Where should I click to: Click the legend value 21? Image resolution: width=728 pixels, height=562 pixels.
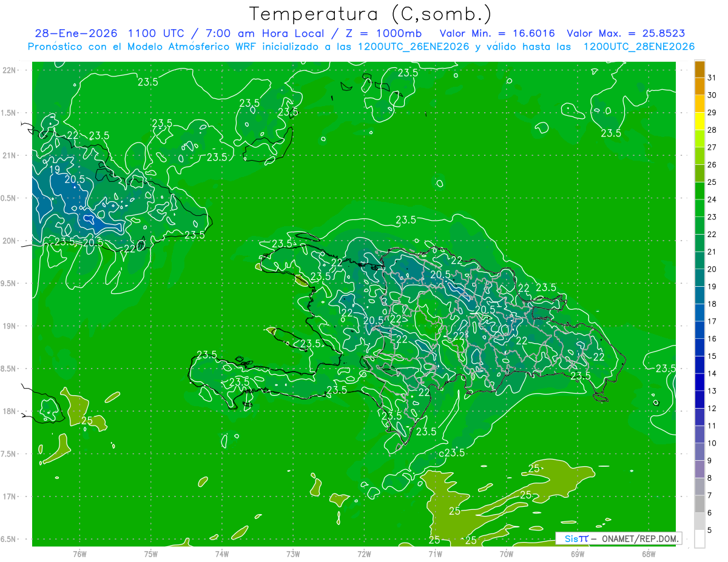[x=713, y=252]
